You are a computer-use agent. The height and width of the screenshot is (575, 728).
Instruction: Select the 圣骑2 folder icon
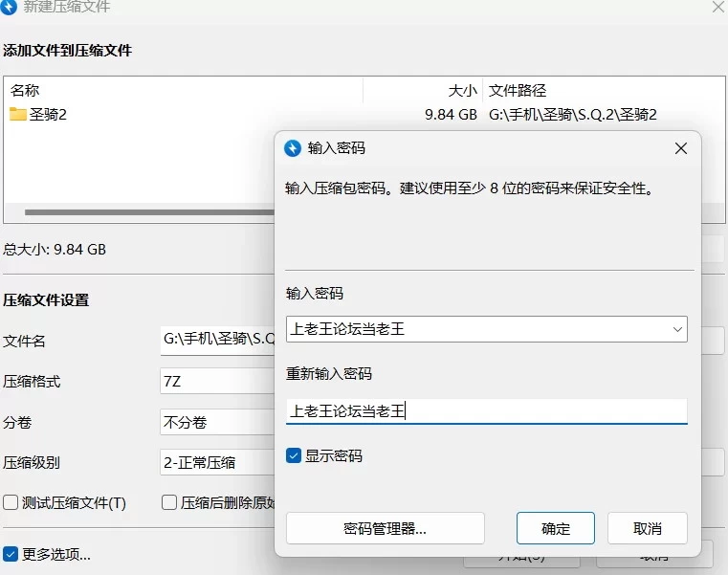(17, 114)
